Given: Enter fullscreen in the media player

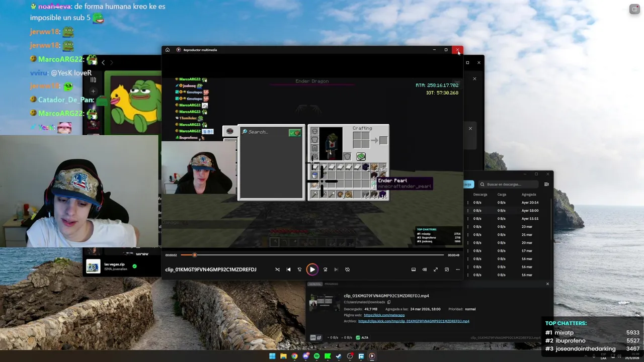Looking at the screenshot, I should [x=436, y=269].
